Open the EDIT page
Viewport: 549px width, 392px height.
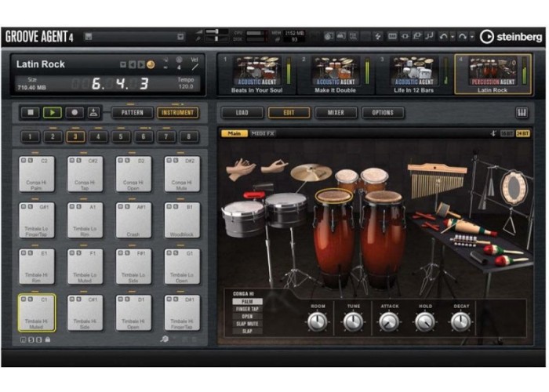click(x=289, y=112)
